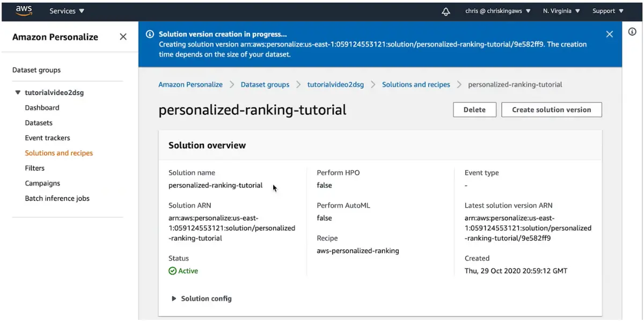Open the Support dropdown menu
644x322 pixels.
click(x=608, y=11)
